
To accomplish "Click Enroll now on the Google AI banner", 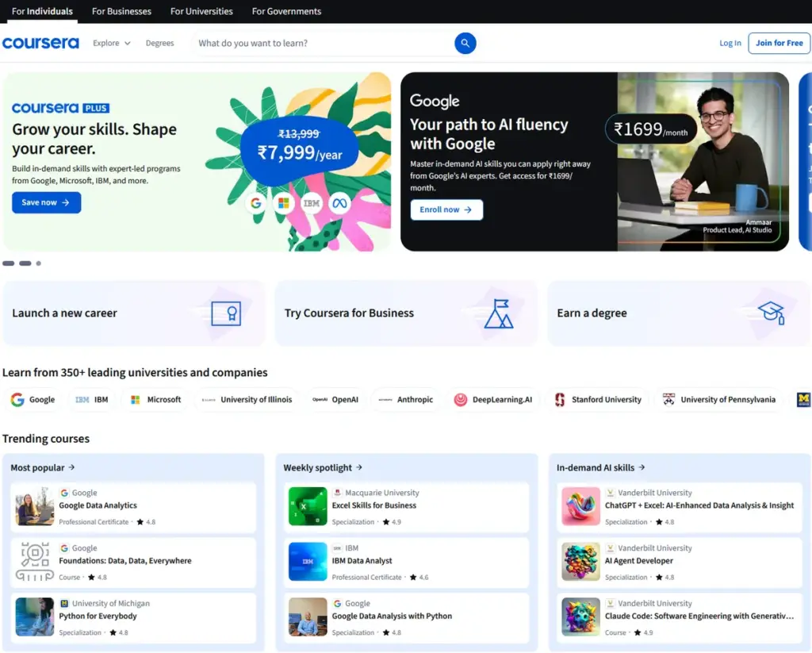I will coord(446,210).
